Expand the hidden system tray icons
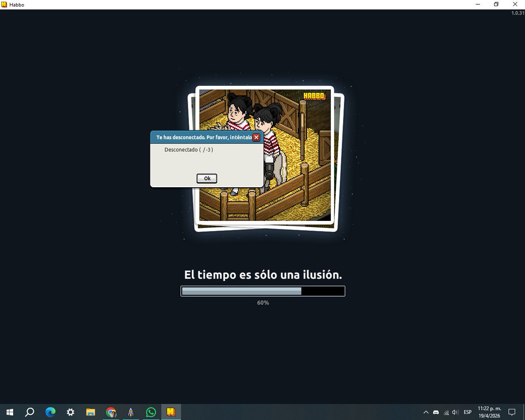The width and height of the screenshot is (525, 420). click(x=426, y=412)
